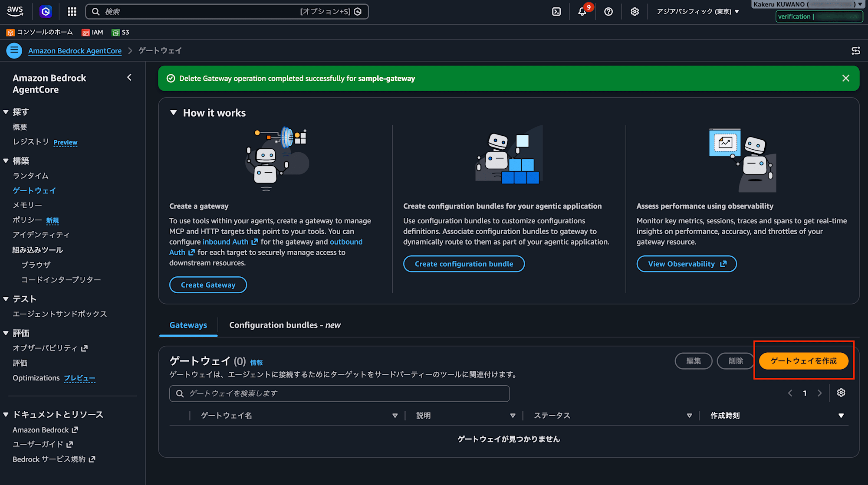Open CloudShell from the top bar

tap(556, 12)
